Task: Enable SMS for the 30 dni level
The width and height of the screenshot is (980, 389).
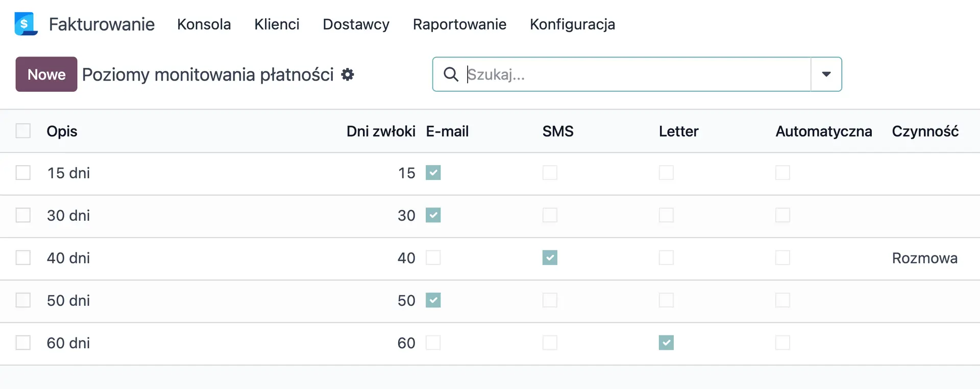Action: pos(549,215)
